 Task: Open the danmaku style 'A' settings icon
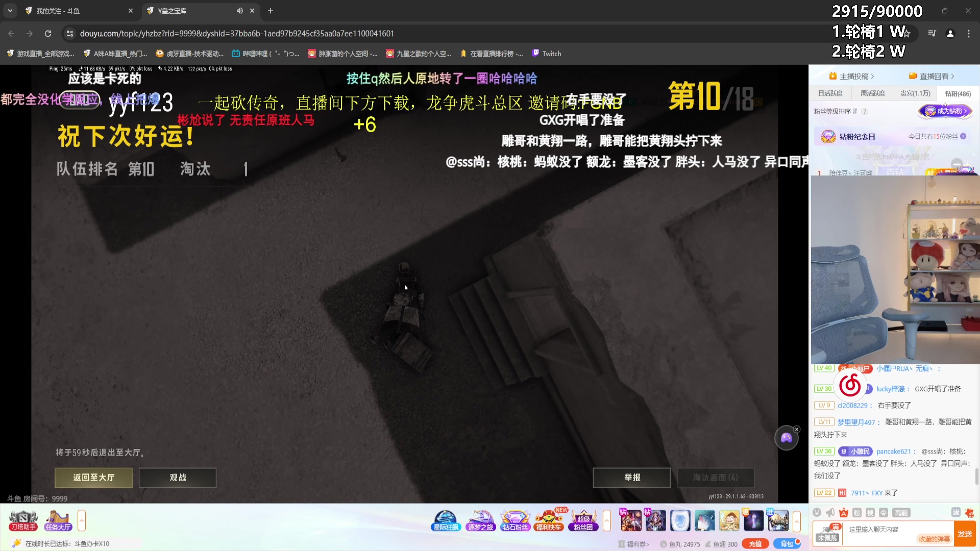pyautogui.click(x=844, y=513)
